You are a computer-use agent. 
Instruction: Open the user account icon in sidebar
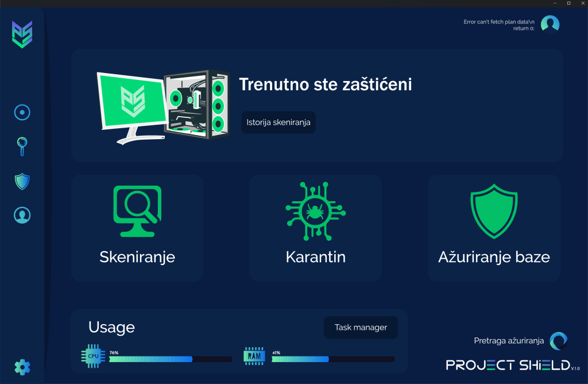(x=22, y=216)
